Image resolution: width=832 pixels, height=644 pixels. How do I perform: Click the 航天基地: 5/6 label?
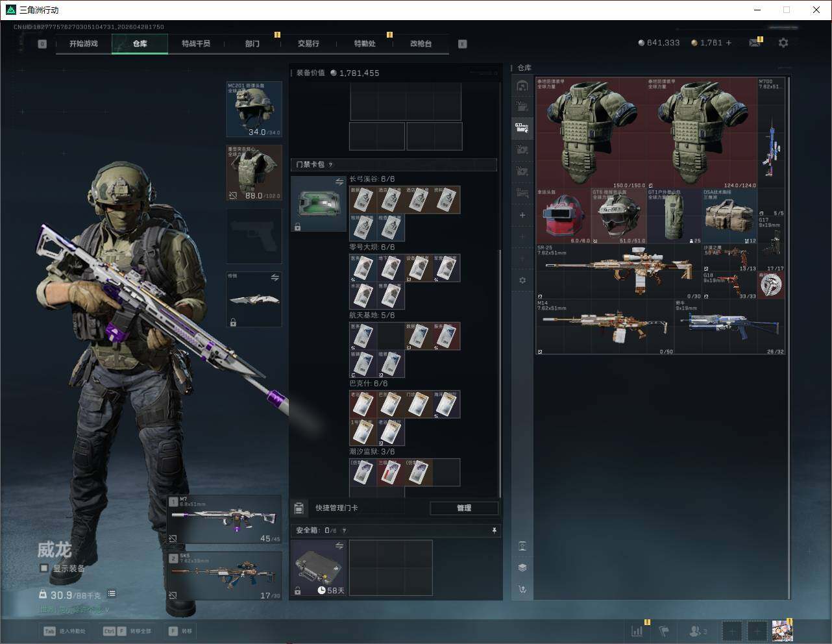(x=372, y=316)
